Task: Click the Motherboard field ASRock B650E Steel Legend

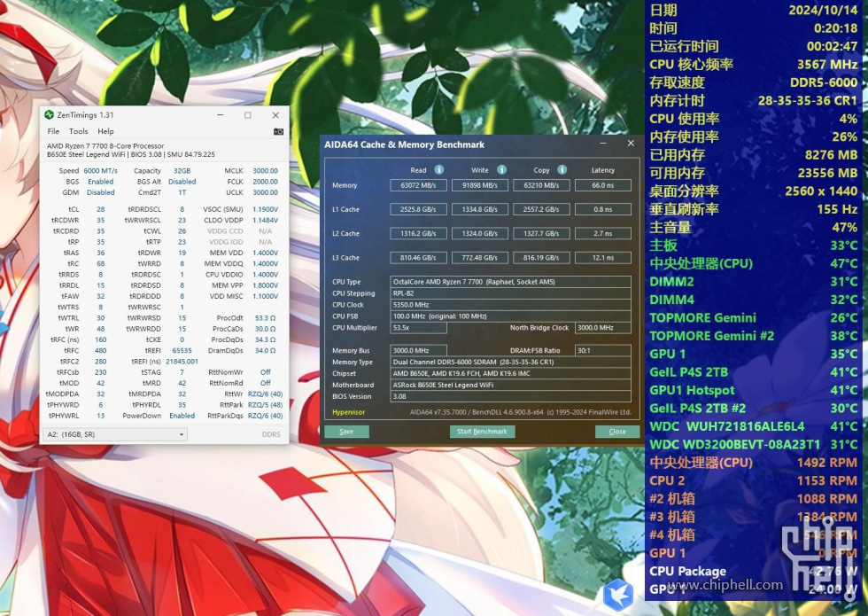Action: tap(510, 385)
